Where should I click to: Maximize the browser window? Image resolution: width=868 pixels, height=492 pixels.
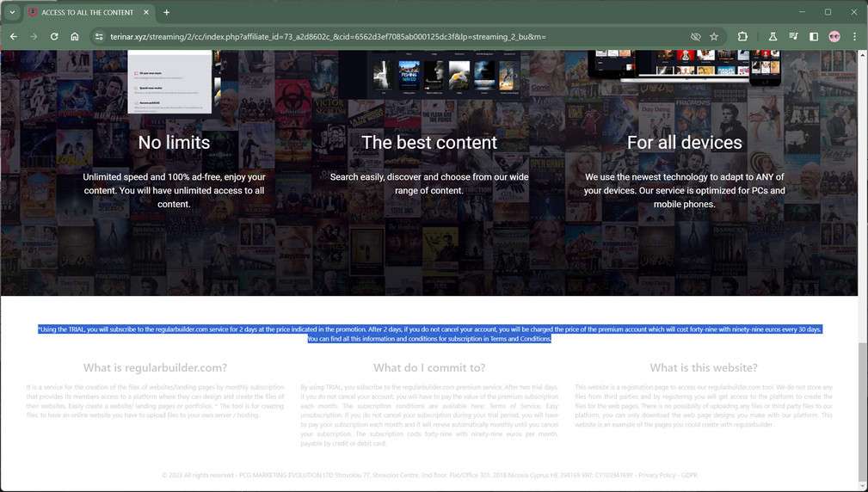[828, 12]
